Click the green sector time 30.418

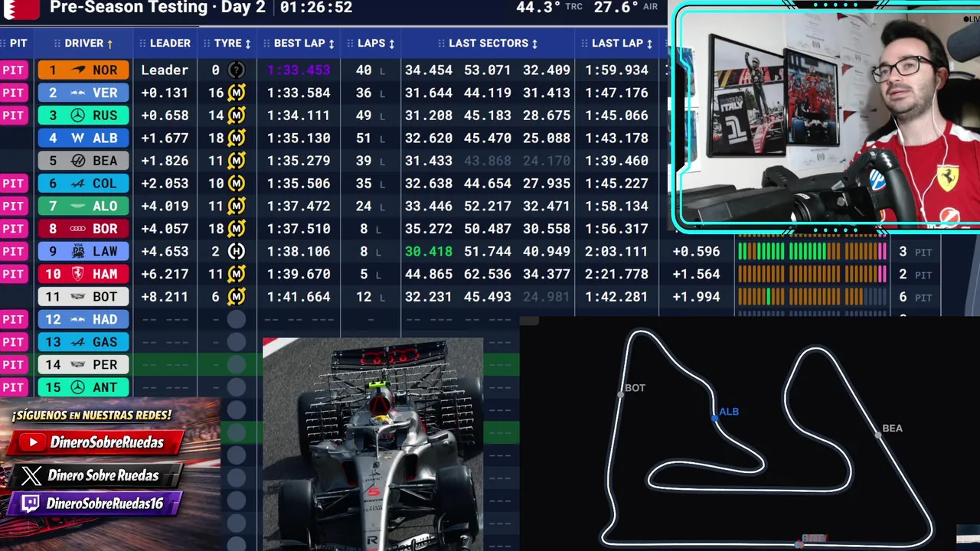(x=429, y=251)
